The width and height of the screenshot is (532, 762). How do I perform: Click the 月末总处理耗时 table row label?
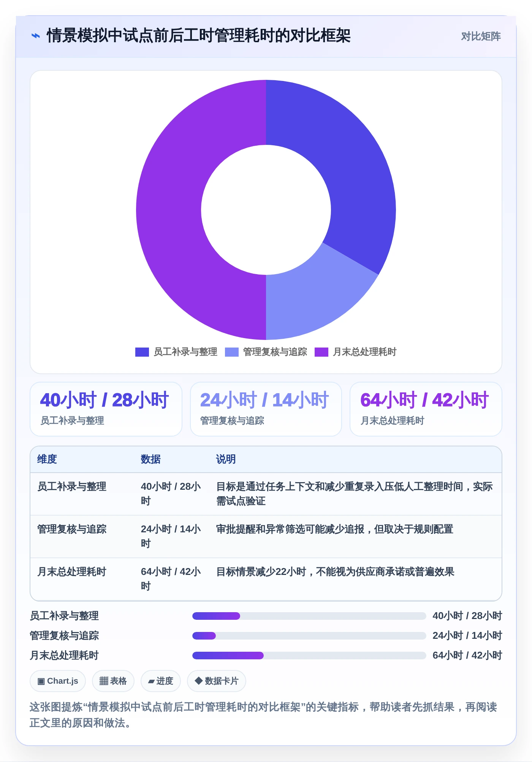[x=72, y=572]
